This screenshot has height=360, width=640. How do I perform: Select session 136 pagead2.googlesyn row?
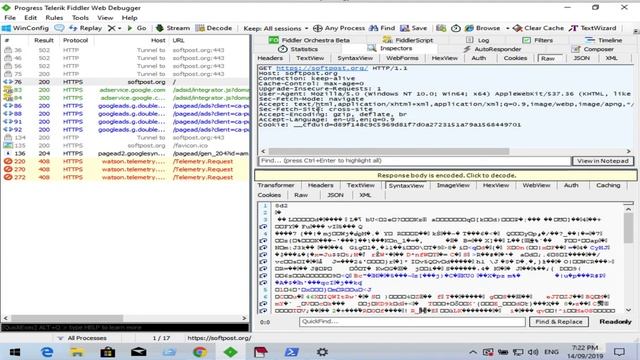pos(125,153)
